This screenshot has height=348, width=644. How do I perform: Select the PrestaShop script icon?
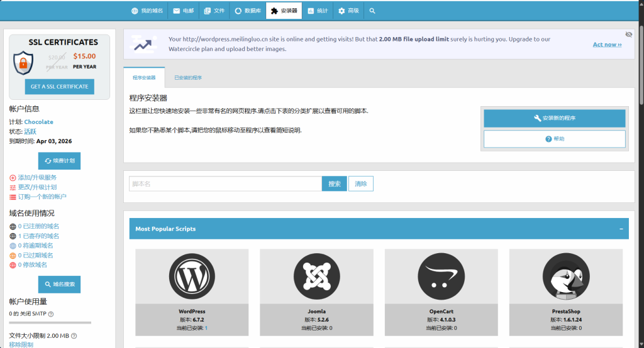pos(565,276)
